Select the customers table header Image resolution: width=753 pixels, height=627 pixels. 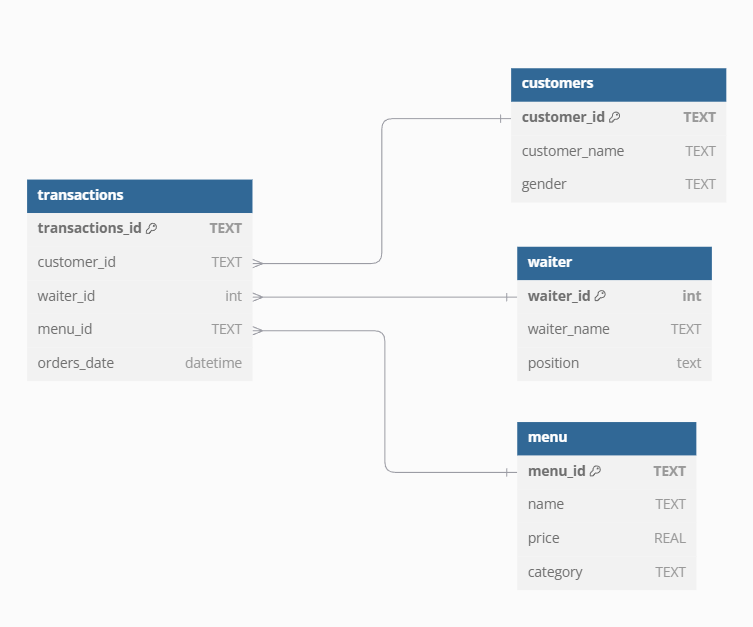tap(618, 84)
